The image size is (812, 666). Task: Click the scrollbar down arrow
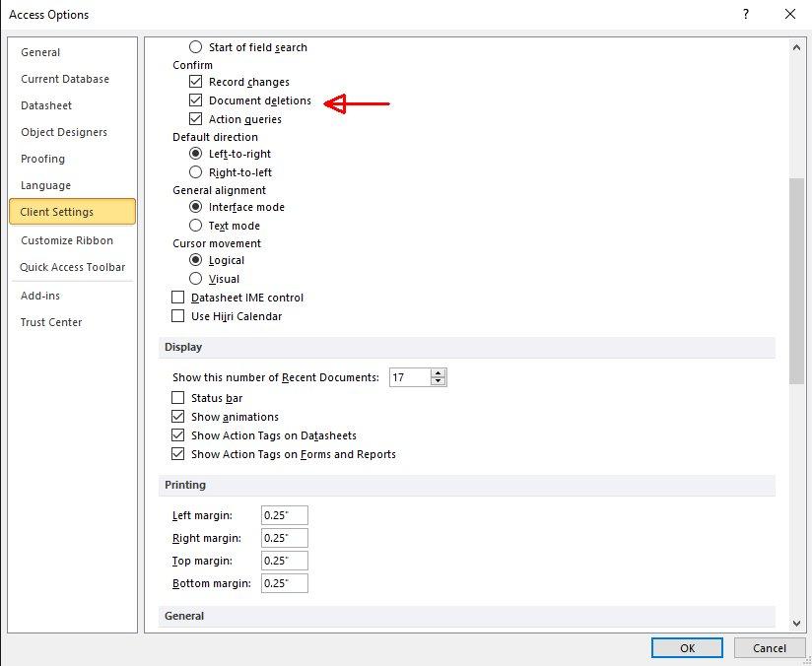(x=796, y=624)
